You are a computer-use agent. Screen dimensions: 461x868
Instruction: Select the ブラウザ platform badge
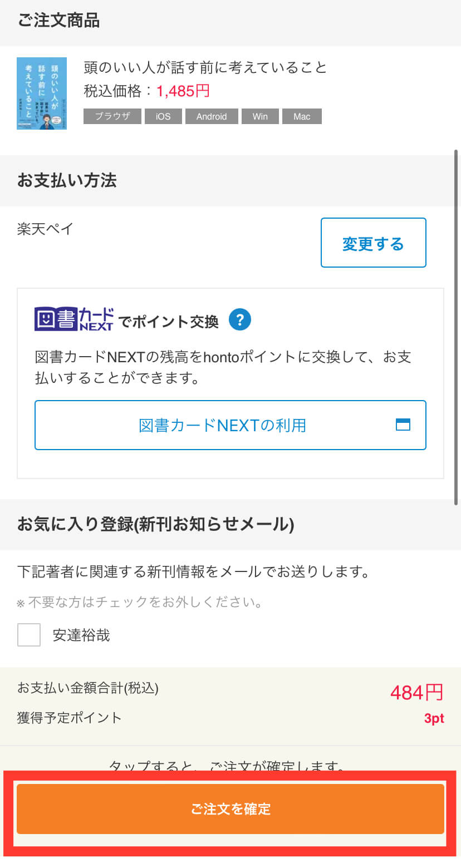[112, 116]
